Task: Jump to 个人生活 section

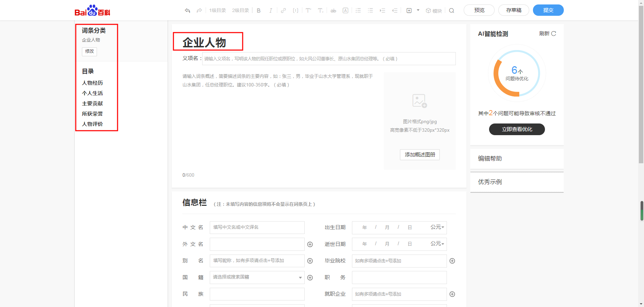Action: [x=92, y=93]
